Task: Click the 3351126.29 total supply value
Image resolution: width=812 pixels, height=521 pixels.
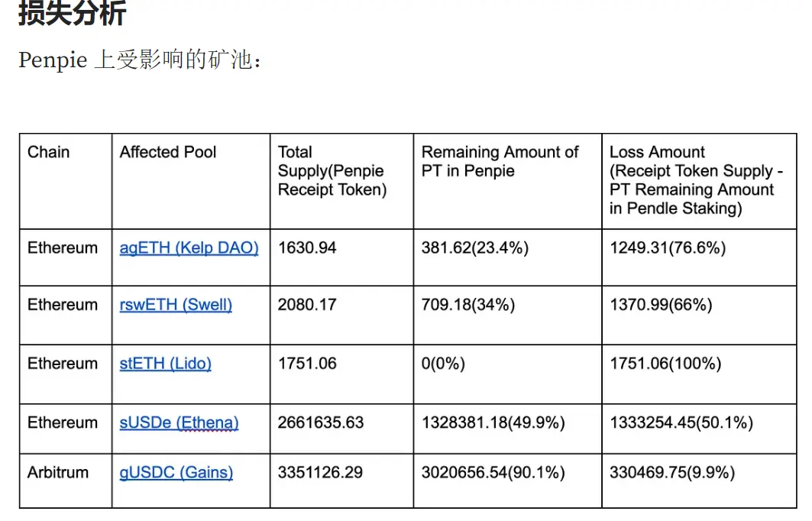Action: [x=320, y=473]
